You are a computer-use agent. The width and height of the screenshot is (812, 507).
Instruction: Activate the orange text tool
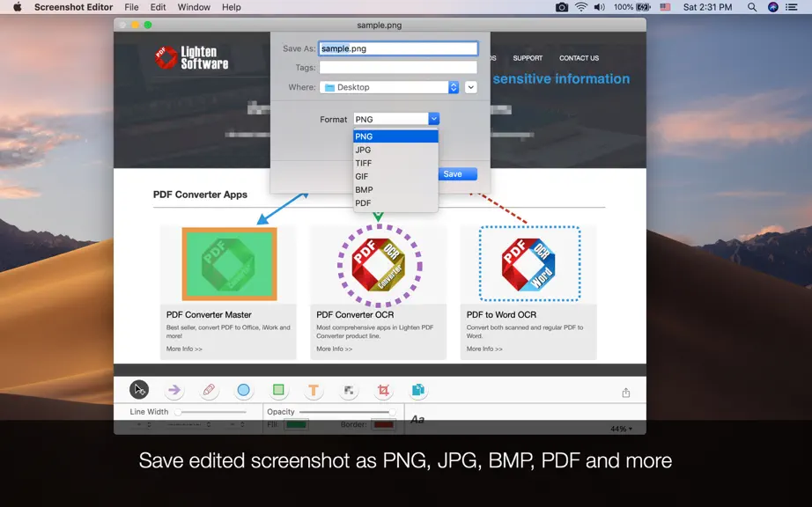point(314,390)
